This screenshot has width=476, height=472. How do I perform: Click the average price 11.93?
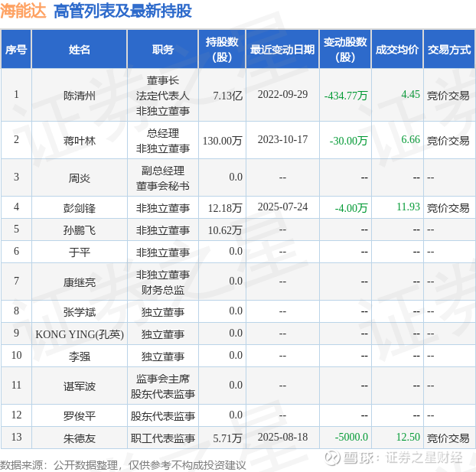pyautogui.click(x=409, y=207)
